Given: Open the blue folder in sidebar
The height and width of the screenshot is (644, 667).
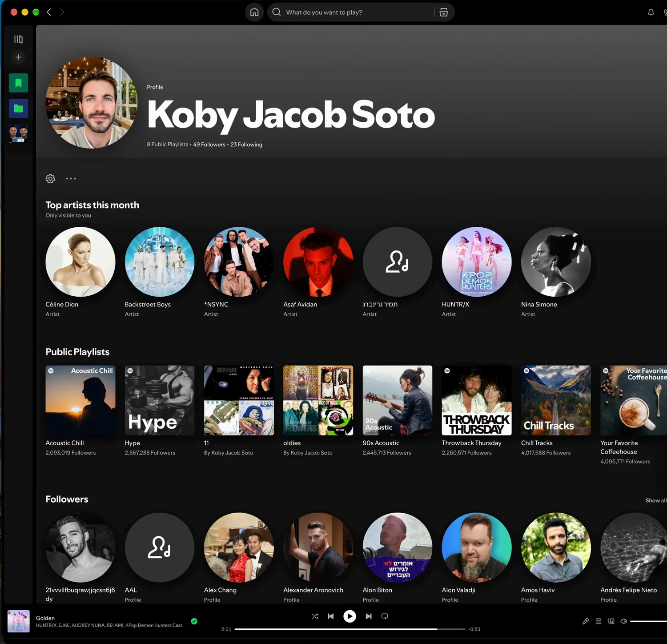Looking at the screenshot, I should [18, 109].
